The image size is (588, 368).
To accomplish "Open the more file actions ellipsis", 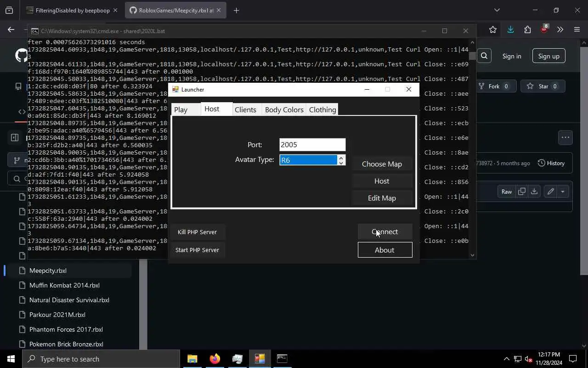I will (x=565, y=137).
